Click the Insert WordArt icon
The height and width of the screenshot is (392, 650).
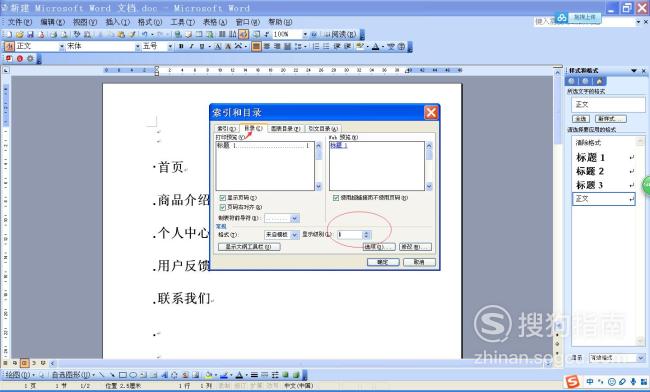click(x=165, y=375)
